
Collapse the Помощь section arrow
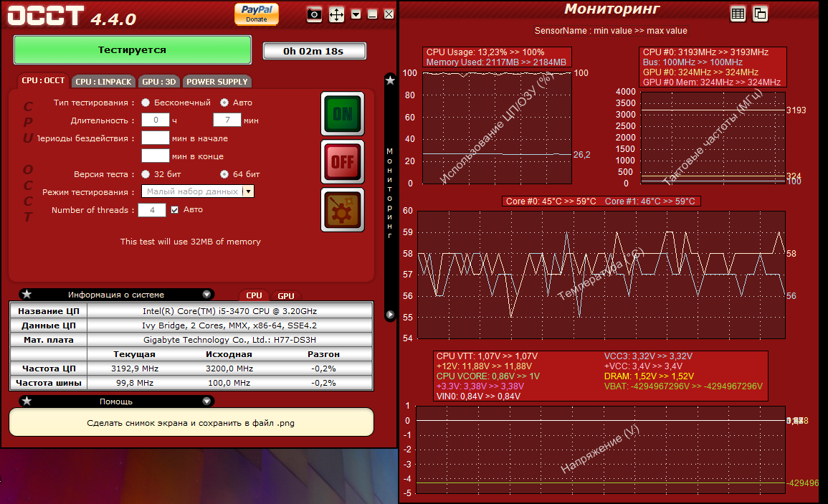pyautogui.click(x=206, y=401)
